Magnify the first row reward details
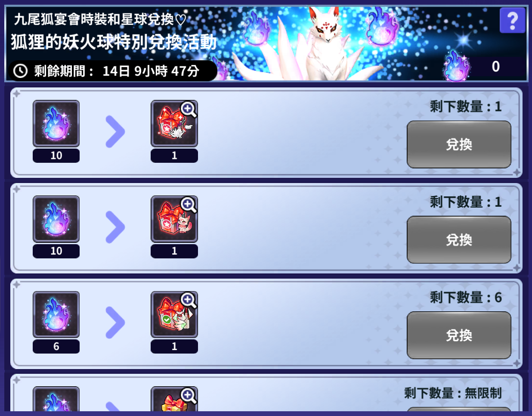This screenshot has height=416, width=532. [189, 109]
